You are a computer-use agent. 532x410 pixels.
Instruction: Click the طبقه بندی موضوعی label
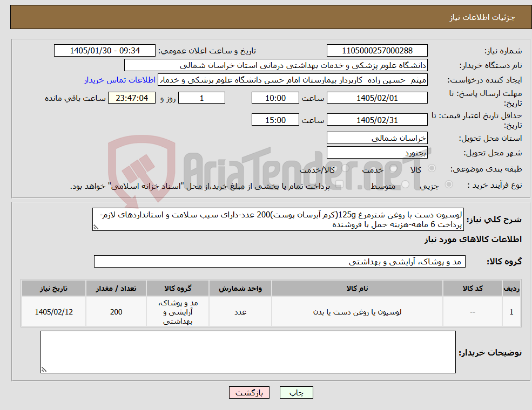[x=486, y=169]
